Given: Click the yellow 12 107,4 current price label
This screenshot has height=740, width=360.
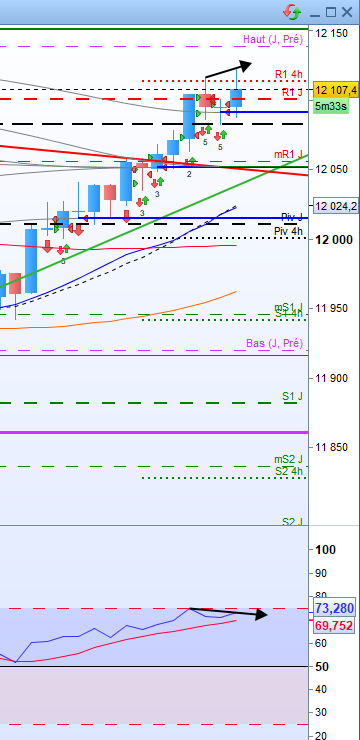Looking at the screenshot, I should [x=336, y=90].
